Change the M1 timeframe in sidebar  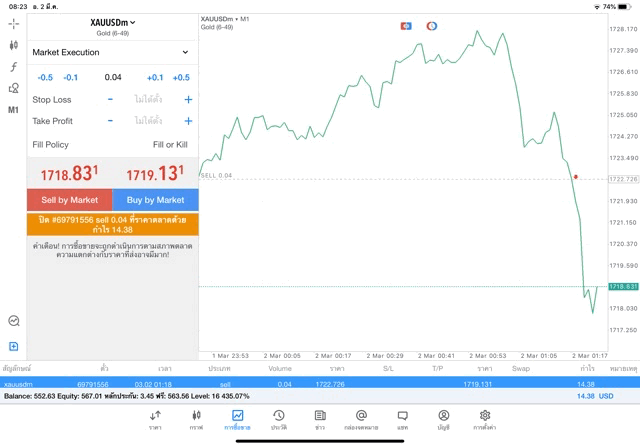(13, 110)
